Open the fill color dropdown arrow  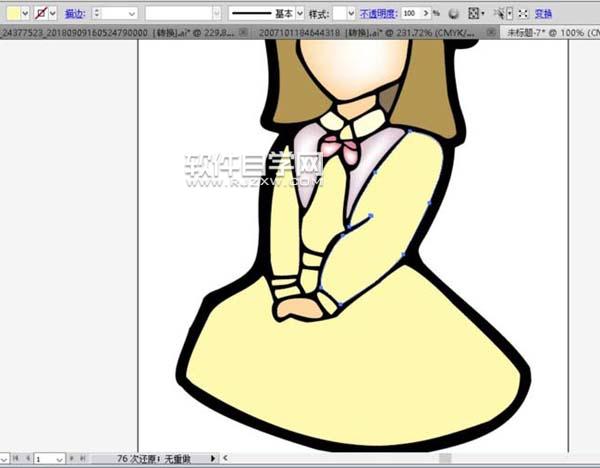[25, 14]
